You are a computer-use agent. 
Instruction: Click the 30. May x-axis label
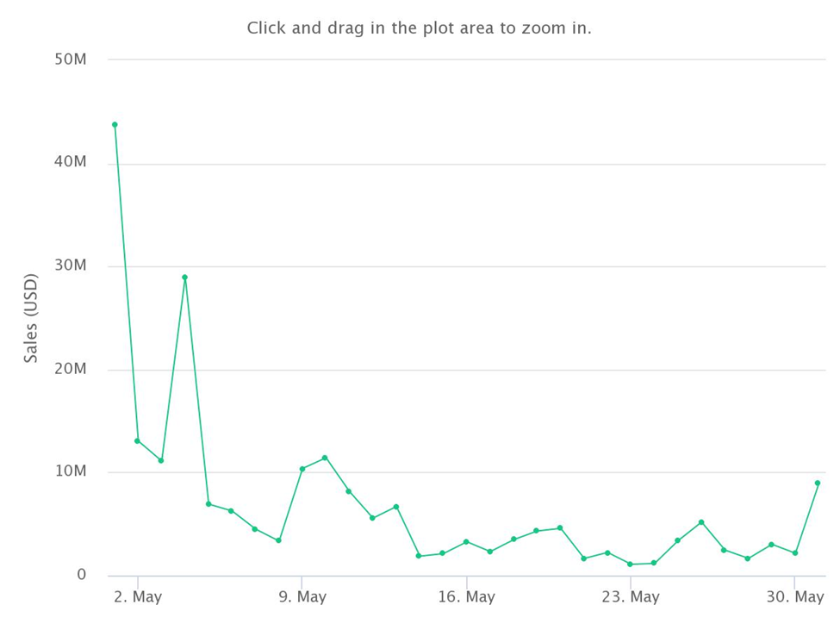pyautogui.click(x=795, y=596)
